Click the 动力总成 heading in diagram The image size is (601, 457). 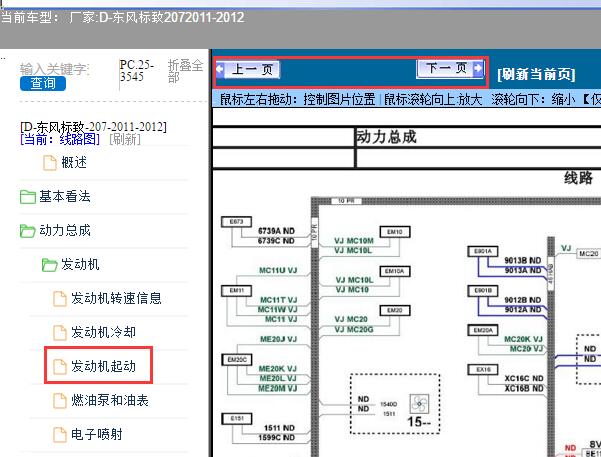tap(386, 136)
